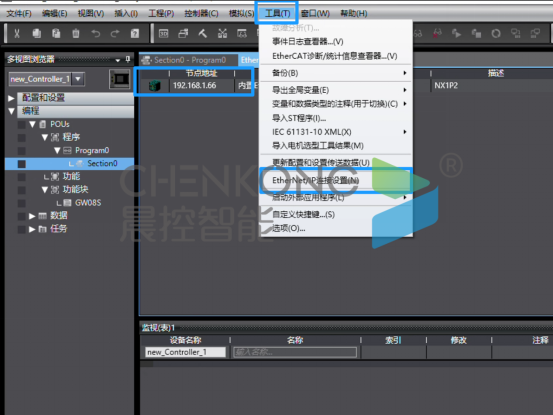Click the Delete trash can icon
Image resolution: width=553 pixels, height=415 pixels.
(x=76, y=33)
